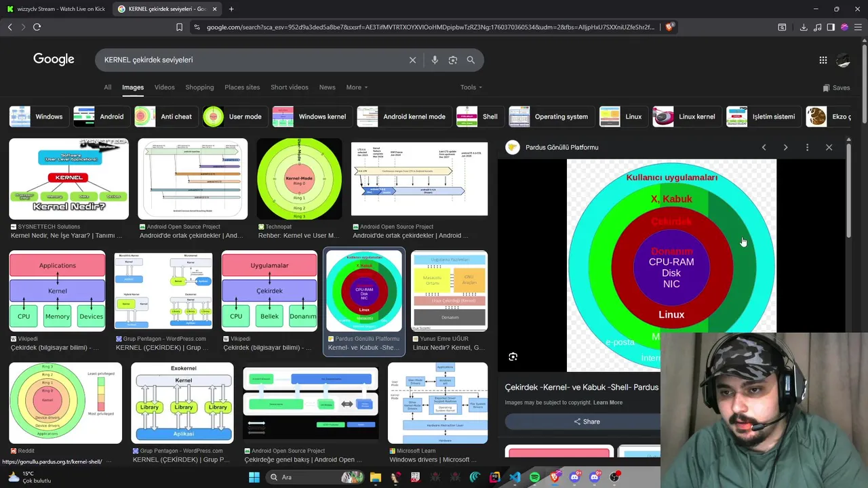Open the Yunus Emre UĞUR Linux thumbnail

tap(449, 291)
